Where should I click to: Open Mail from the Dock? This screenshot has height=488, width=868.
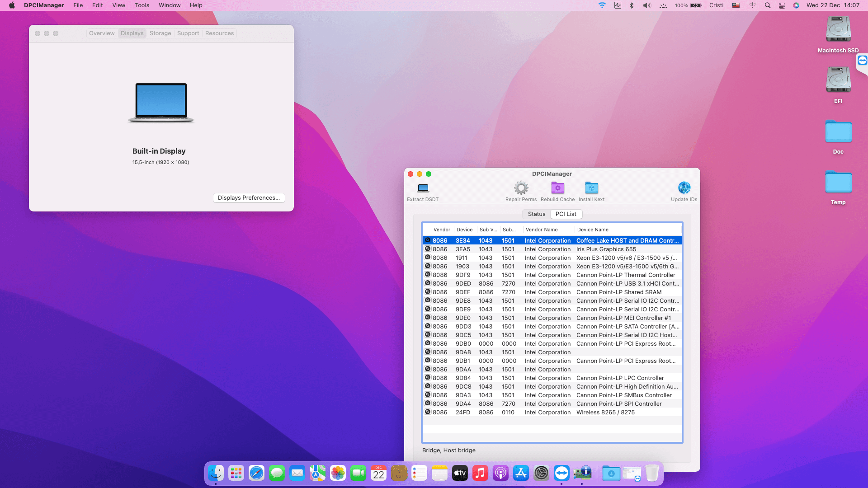[x=297, y=473]
